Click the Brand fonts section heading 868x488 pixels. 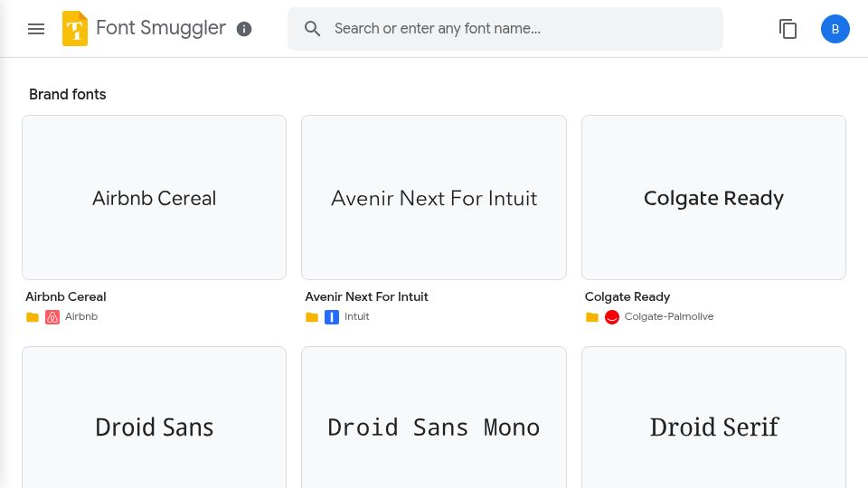pos(68,94)
